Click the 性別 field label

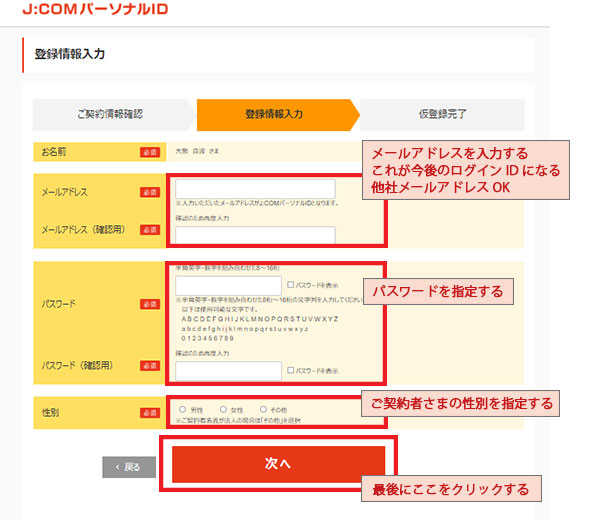tap(50, 412)
